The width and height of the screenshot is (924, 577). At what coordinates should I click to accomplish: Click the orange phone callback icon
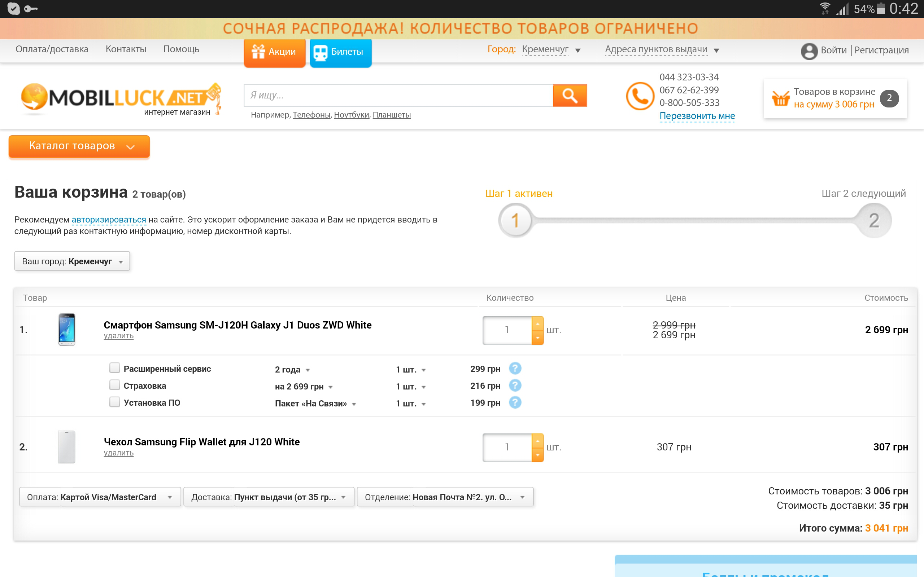640,96
